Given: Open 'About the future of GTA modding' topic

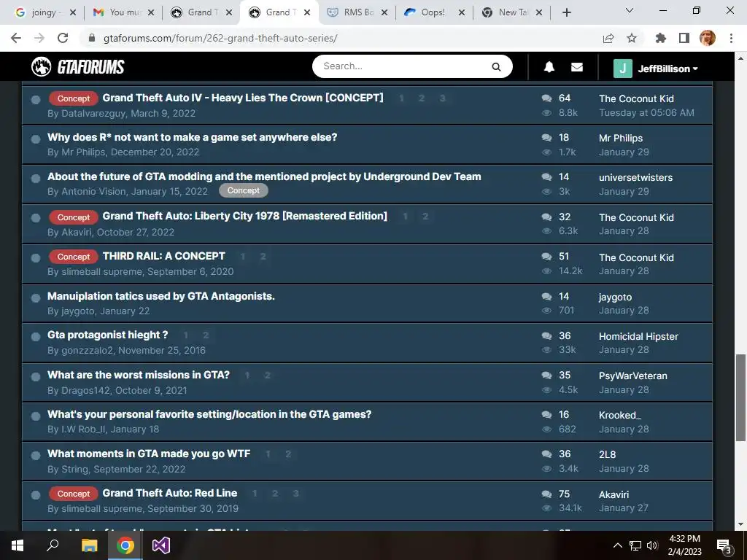Looking at the screenshot, I should tap(264, 176).
